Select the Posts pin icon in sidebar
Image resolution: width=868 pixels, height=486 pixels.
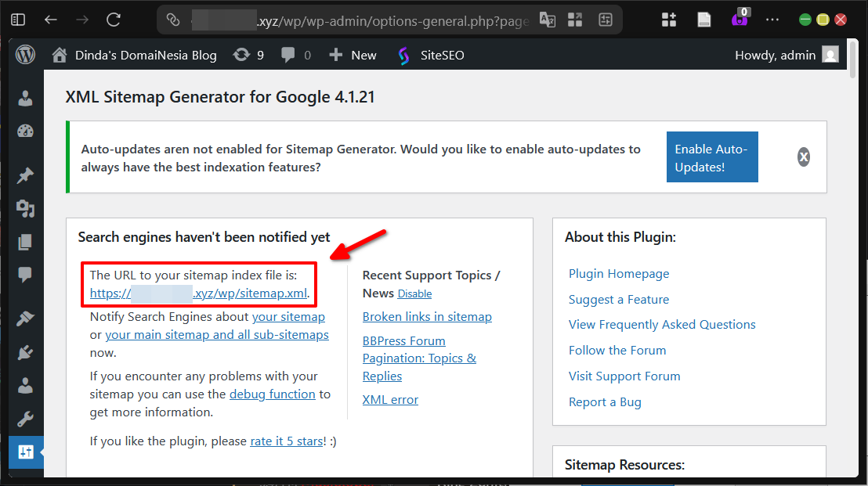point(24,175)
